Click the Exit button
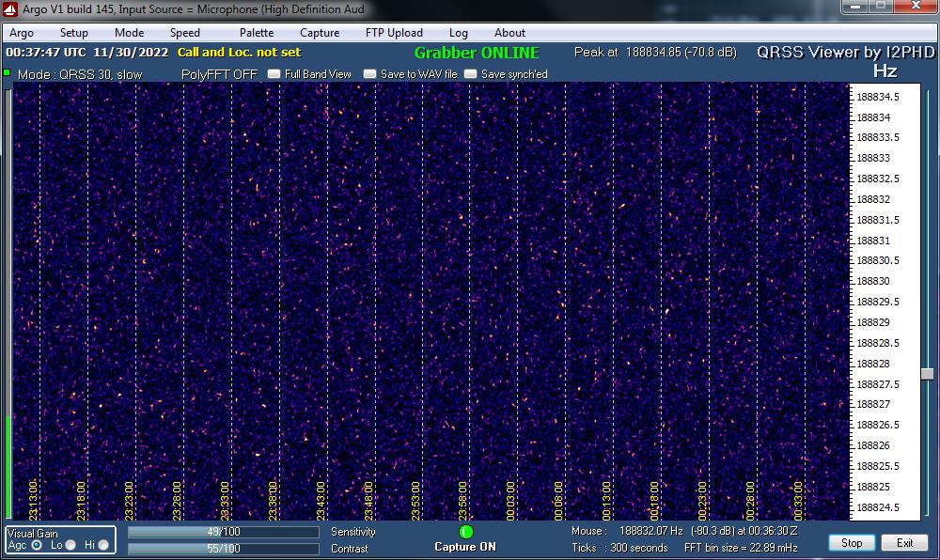This screenshot has height=560, width=940. [904, 543]
